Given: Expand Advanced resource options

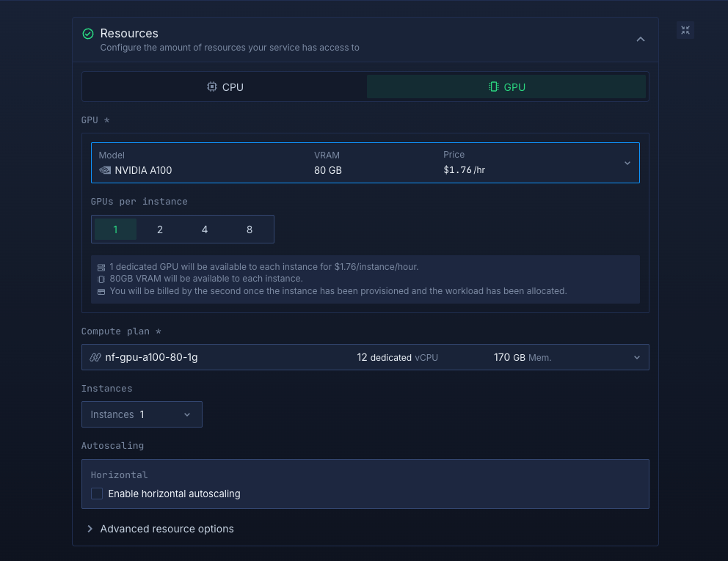Looking at the screenshot, I should (x=167, y=529).
